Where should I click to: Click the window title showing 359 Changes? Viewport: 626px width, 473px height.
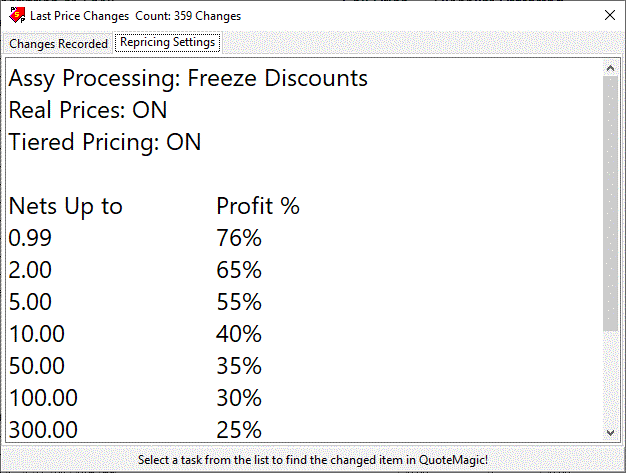pos(135,16)
